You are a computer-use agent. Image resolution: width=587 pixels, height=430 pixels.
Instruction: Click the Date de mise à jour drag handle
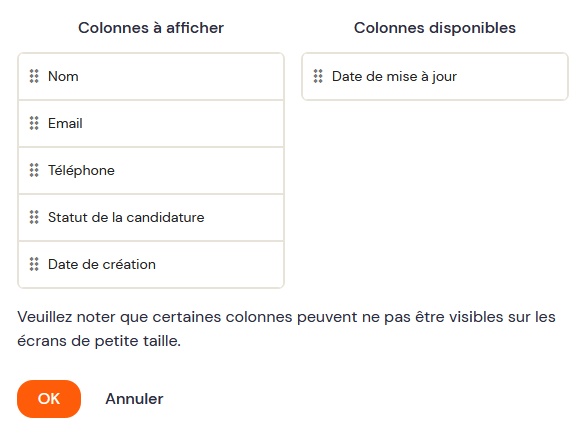pos(318,76)
